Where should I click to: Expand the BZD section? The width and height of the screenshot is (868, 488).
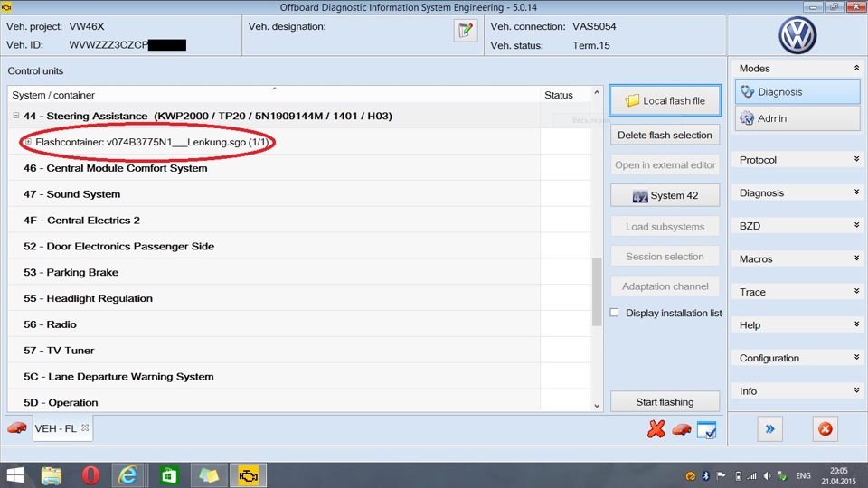pyautogui.click(x=856, y=226)
